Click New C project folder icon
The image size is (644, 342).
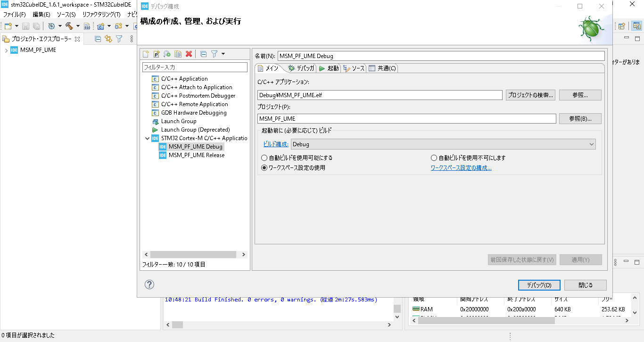tap(118, 26)
